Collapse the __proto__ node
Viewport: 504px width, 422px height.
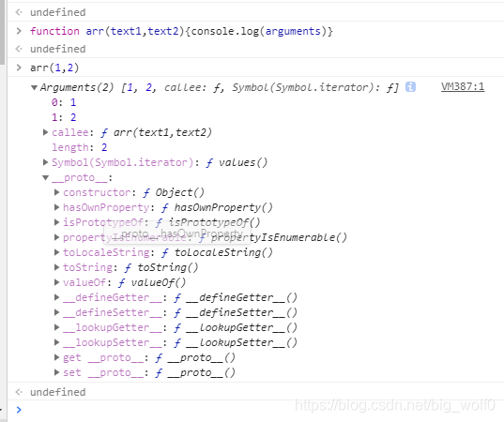(45, 177)
